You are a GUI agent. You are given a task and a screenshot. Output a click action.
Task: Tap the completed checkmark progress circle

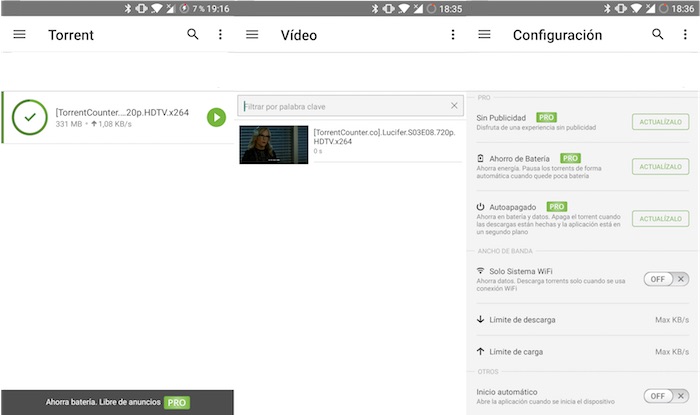pyautogui.click(x=30, y=117)
